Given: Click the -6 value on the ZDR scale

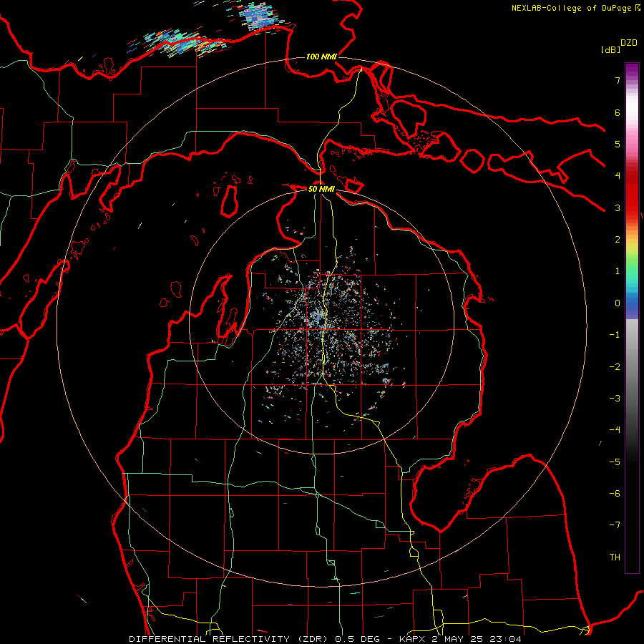Looking at the screenshot, I should click(x=615, y=494).
